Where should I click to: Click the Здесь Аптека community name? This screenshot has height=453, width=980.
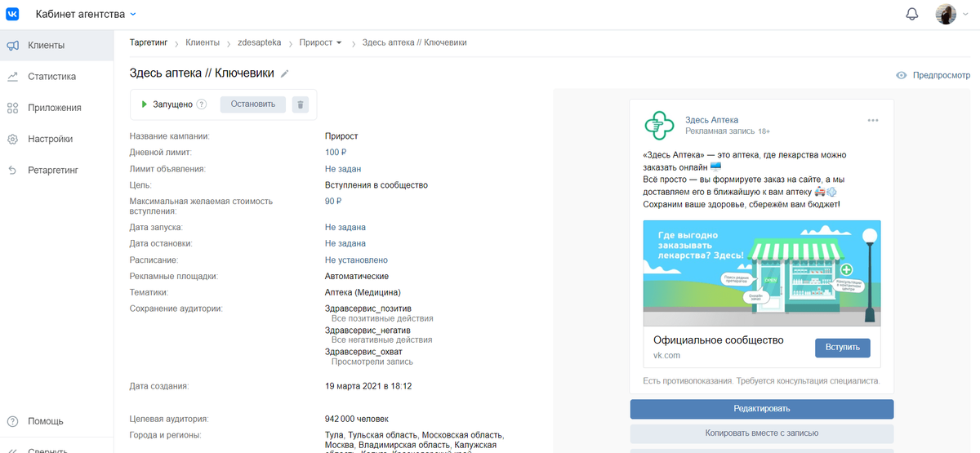pyautogui.click(x=712, y=120)
